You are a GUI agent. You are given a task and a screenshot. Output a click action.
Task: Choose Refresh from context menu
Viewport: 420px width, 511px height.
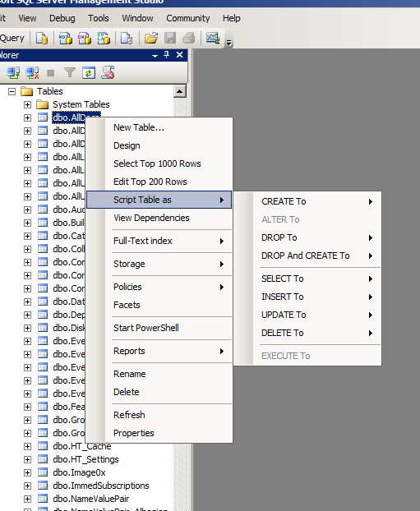[x=159, y=415]
